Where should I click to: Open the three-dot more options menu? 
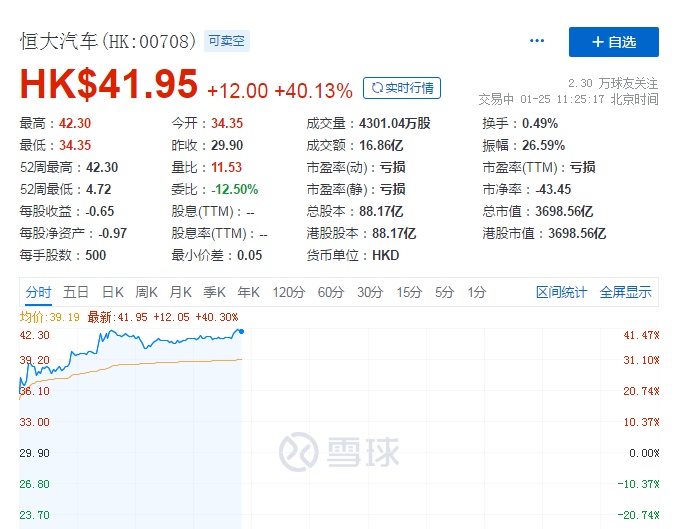click(x=537, y=41)
